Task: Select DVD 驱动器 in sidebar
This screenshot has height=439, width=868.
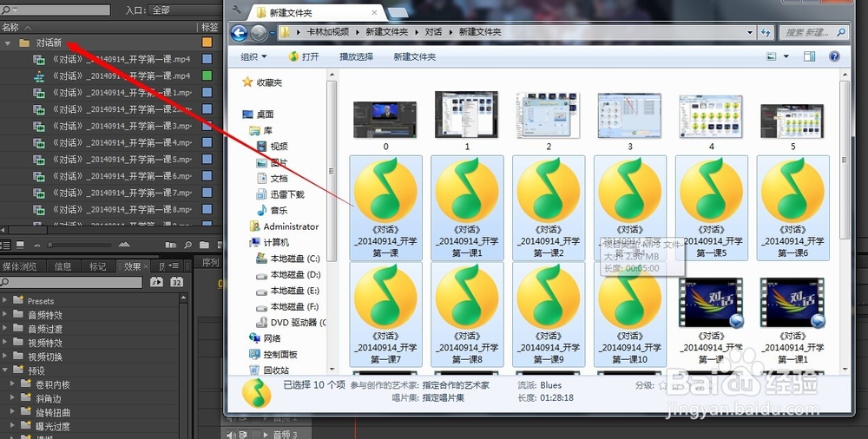Action: 291,322
